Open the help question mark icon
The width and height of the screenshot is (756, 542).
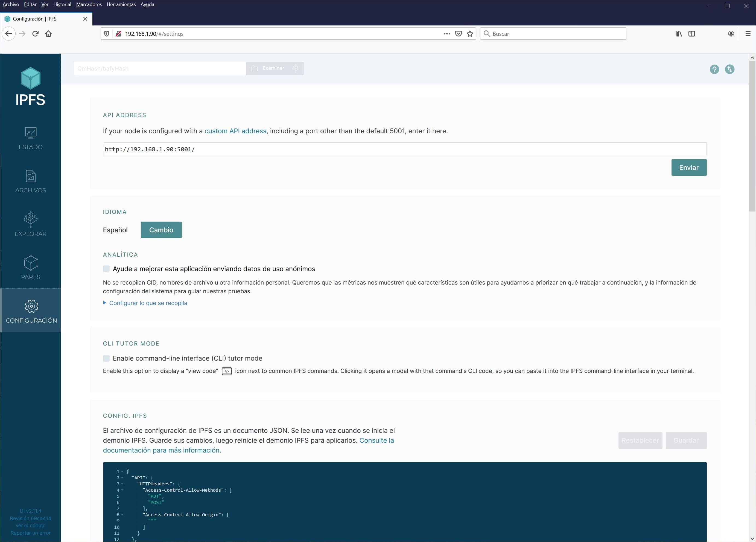tap(714, 69)
